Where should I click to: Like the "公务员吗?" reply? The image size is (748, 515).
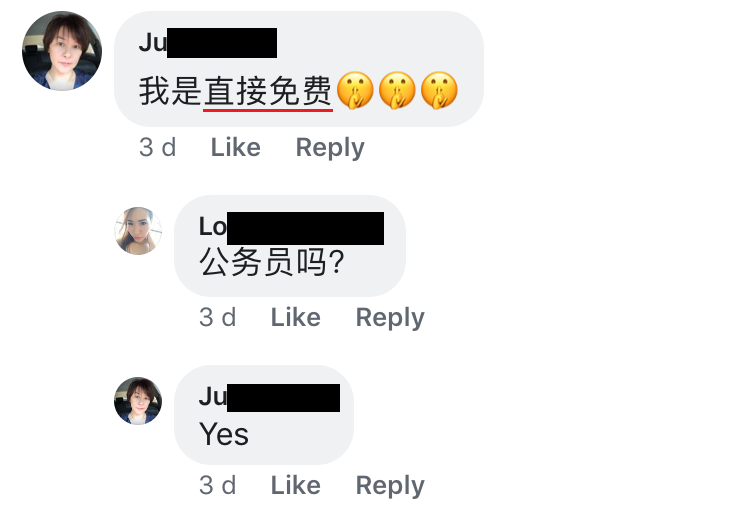point(296,317)
